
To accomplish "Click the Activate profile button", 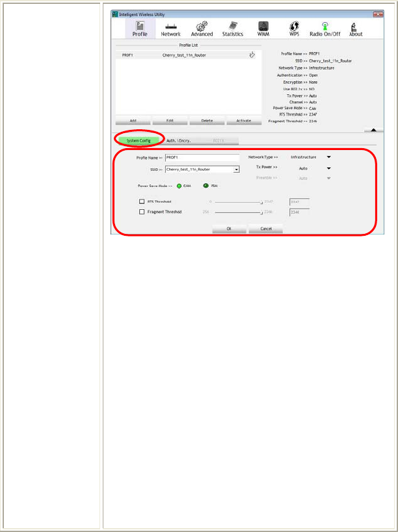I will click(244, 120).
